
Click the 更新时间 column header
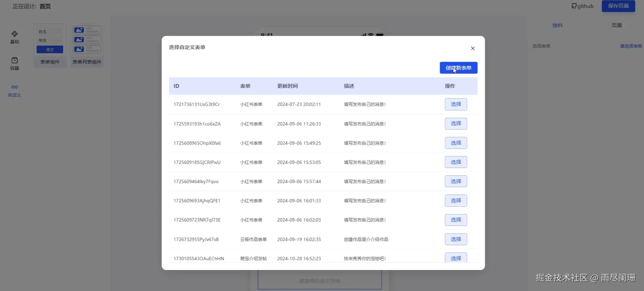tap(287, 86)
